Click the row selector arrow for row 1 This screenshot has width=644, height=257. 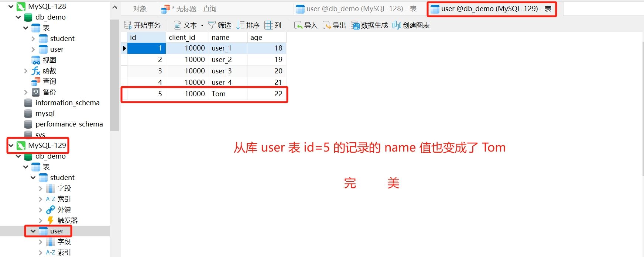pyautogui.click(x=124, y=48)
